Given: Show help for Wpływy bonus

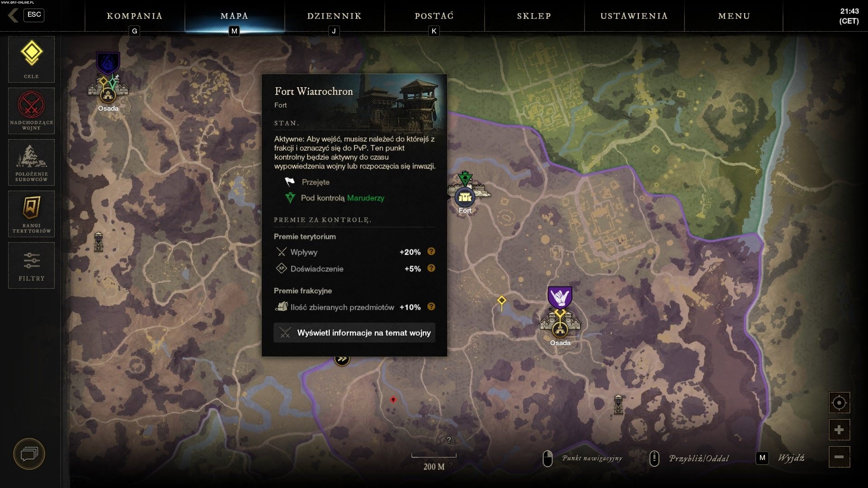Looking at the screenshot, I should point(431,252).
